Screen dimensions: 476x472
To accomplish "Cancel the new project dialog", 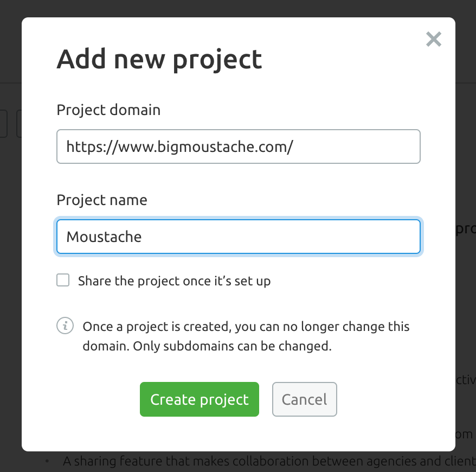I will click(305, 399).
